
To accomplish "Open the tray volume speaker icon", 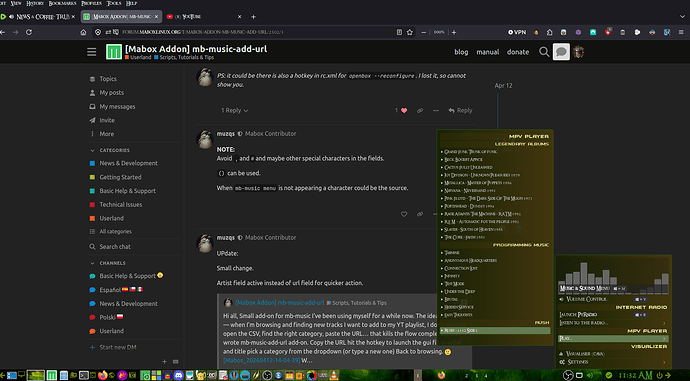I will click(590, 375).
